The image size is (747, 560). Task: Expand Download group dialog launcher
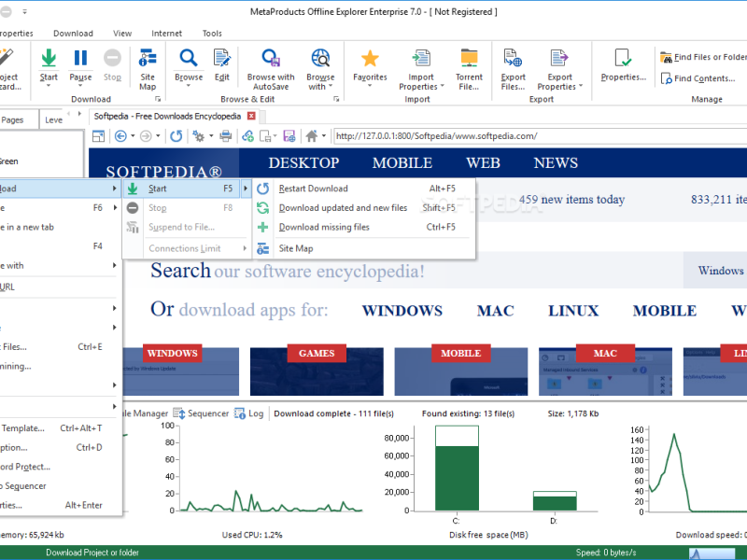158,99
